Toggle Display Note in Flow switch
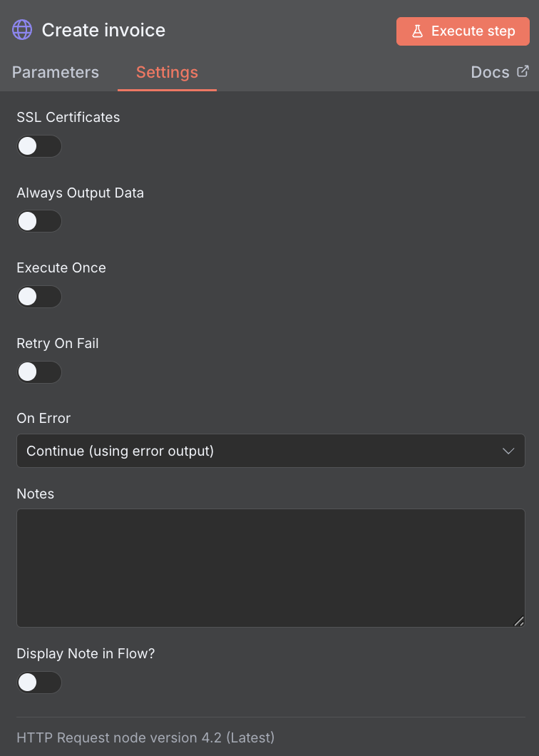Screen dimensions: 539x756 [39, 683]
